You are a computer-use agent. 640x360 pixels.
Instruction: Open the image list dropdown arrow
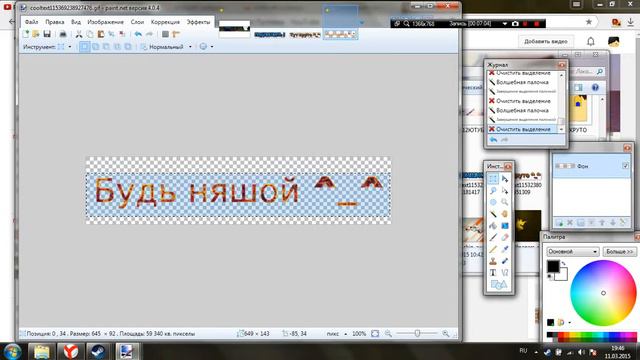[x=362, y=22]
